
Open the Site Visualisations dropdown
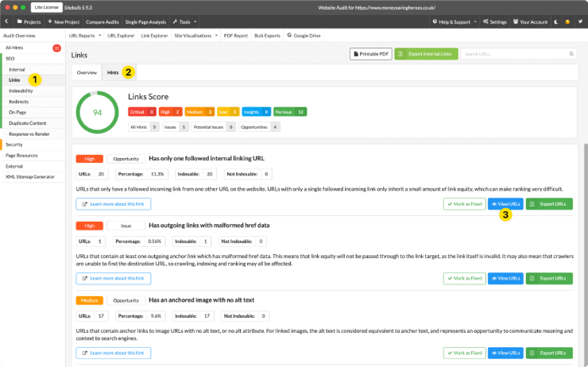pyautogui.click(x=195, y=36)
